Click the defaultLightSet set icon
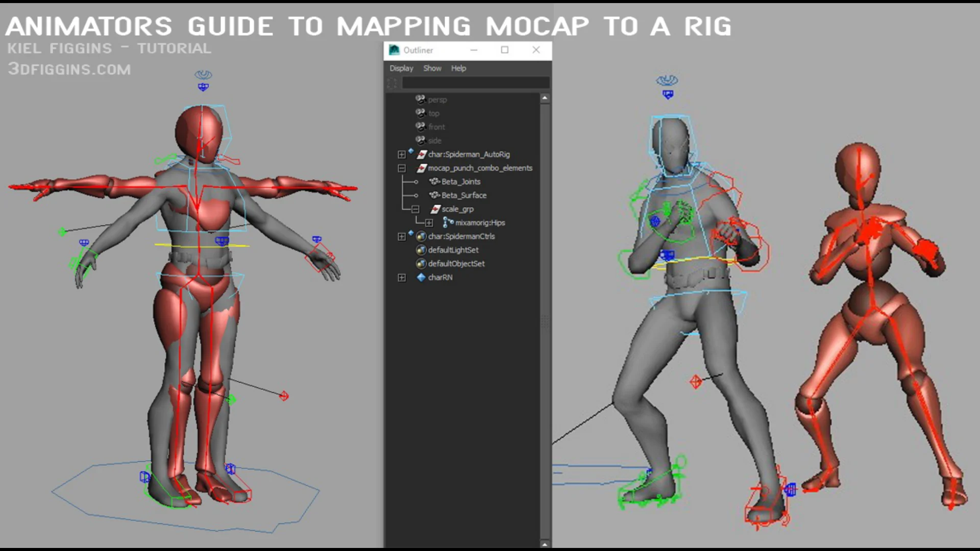This screenshot has height=551, width=980. (421, 250)
